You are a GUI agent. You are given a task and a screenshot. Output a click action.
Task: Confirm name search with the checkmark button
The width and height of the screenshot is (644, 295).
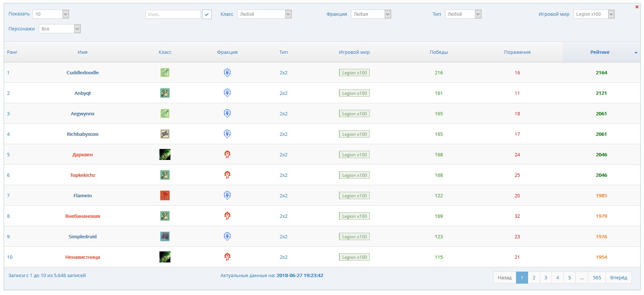click(207, 14)
